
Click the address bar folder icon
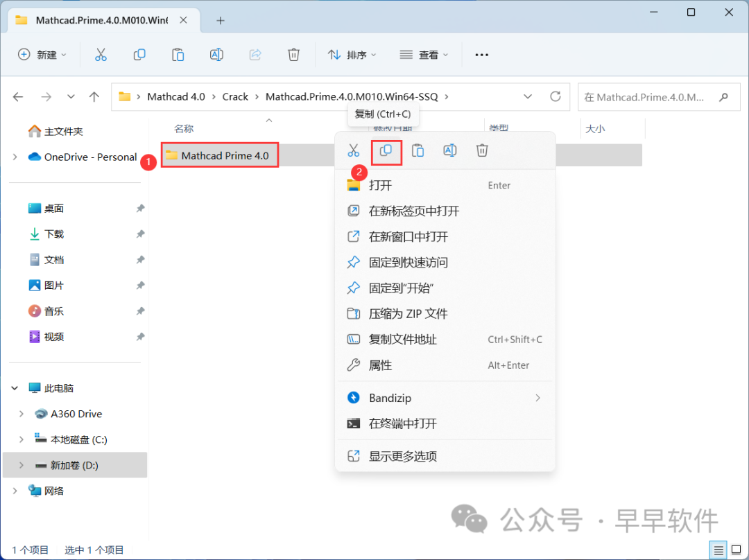point(125,97)
